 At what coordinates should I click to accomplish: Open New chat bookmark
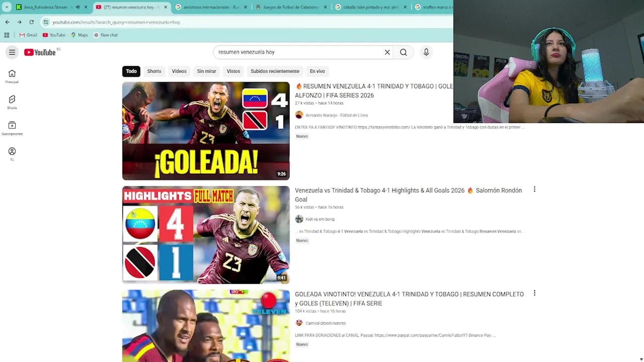106,35
